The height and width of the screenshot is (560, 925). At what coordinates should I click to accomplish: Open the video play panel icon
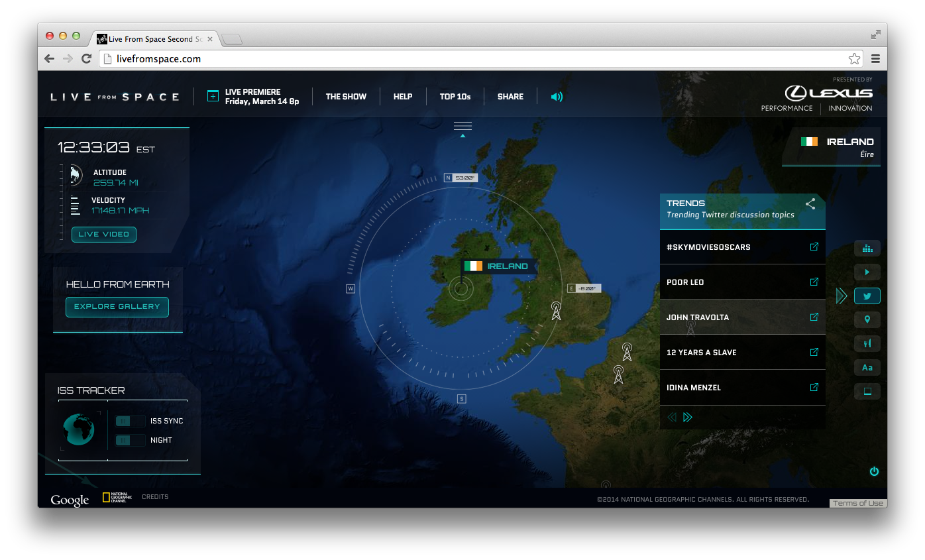pos(867,272)
